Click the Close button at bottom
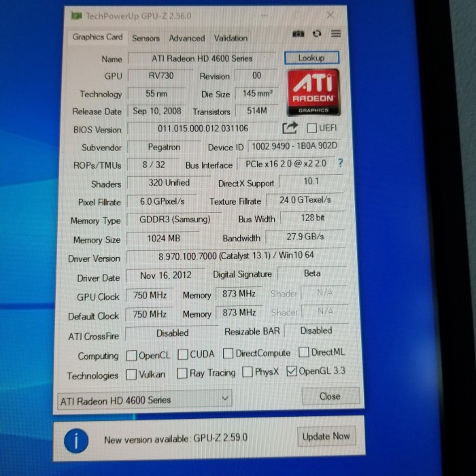 [x=330, y=396]
